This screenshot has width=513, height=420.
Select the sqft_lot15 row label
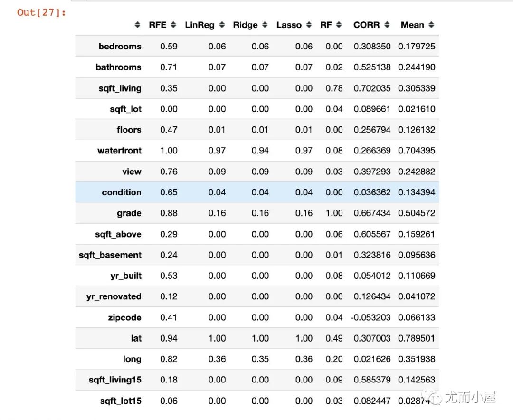tap(121, 401)
